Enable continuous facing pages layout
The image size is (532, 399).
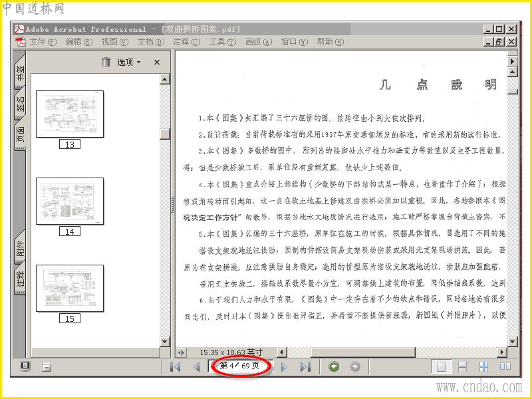[484, 366]
